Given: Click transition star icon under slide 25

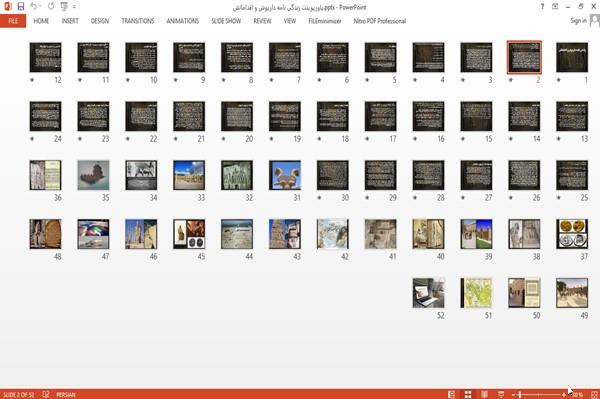Looking at the screenshot, I should click(558, 198).
